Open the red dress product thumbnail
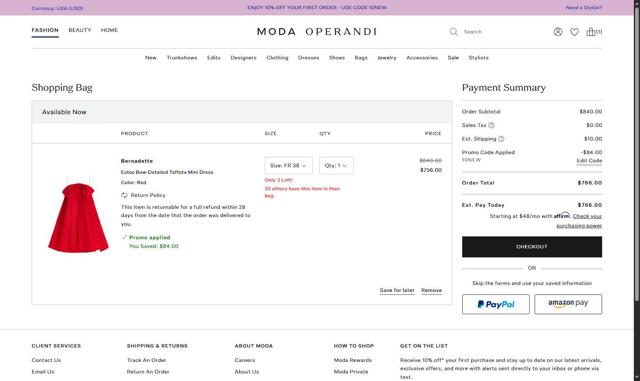This screenshot has height=381, width=640. tap(78, 215)
